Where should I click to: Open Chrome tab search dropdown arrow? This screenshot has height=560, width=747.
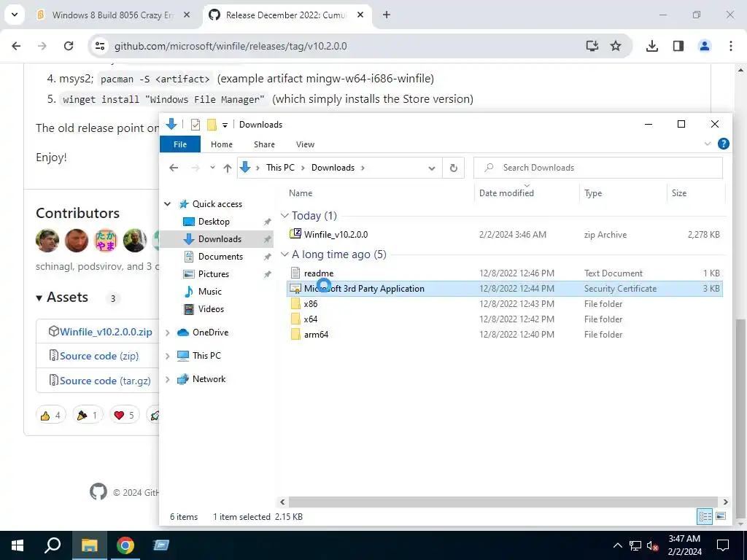pos(15,15)
